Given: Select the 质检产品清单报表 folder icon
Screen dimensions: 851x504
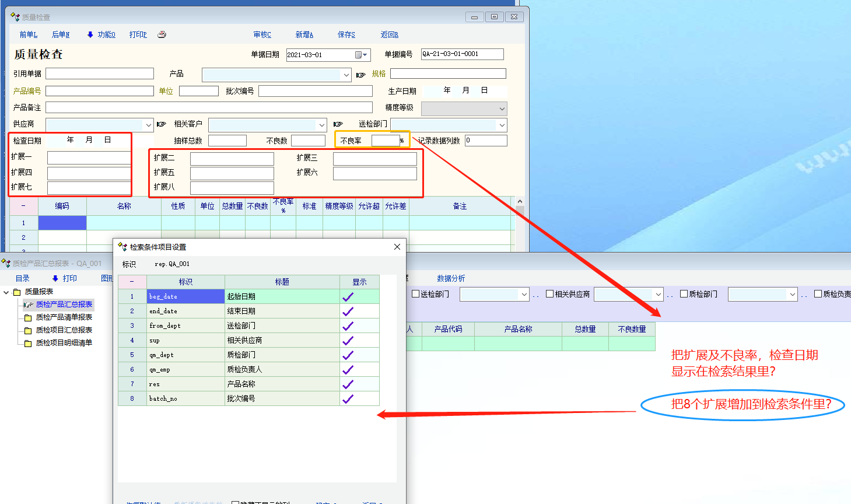Looking at the screenshot, I should [27, 318].
